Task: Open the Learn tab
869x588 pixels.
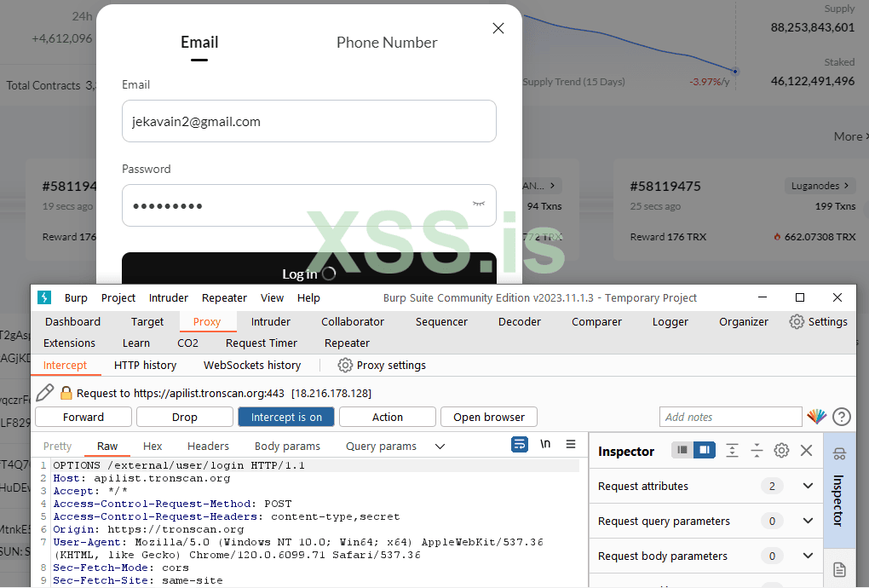Action: coord(136,343)
